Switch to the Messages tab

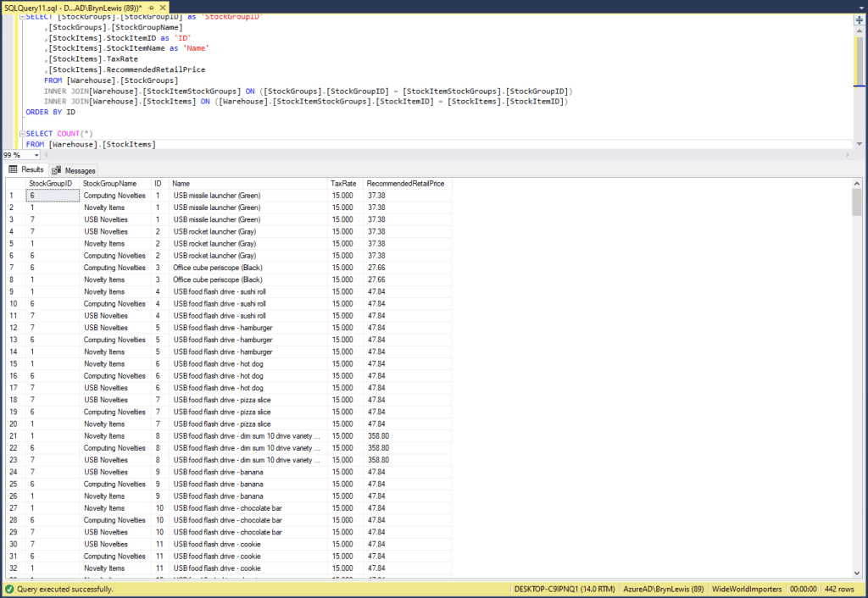click(80, 170)
